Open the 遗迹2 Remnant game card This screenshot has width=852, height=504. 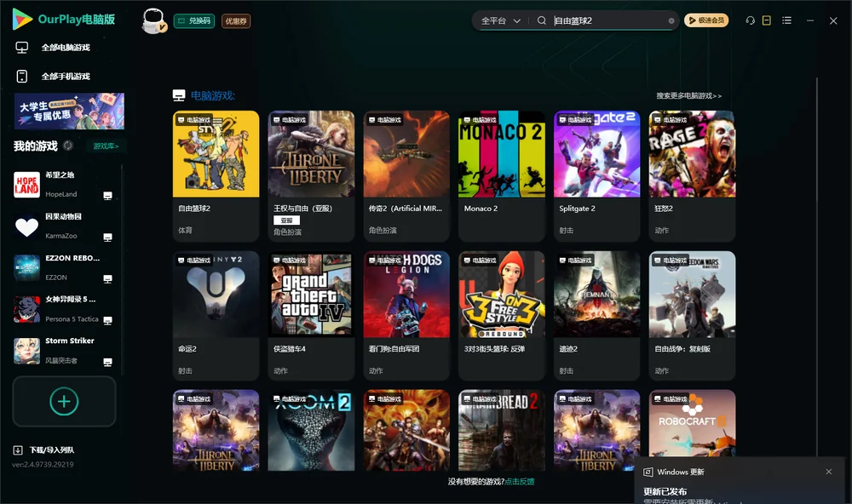596,316
